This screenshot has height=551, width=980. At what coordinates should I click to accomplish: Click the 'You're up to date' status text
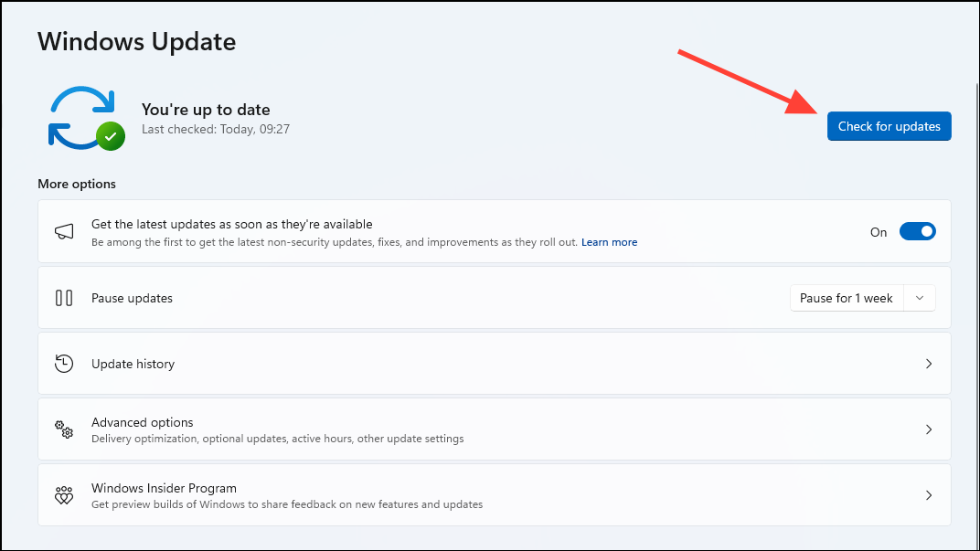(206, 110)
